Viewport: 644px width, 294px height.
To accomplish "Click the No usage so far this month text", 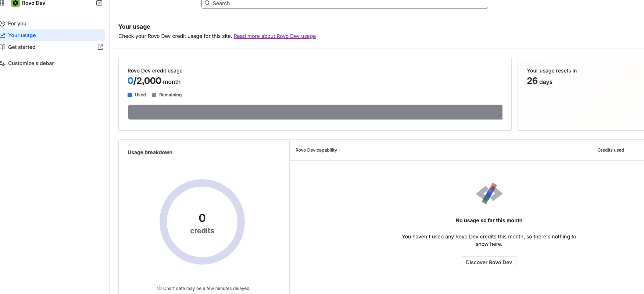I will 489,220.
